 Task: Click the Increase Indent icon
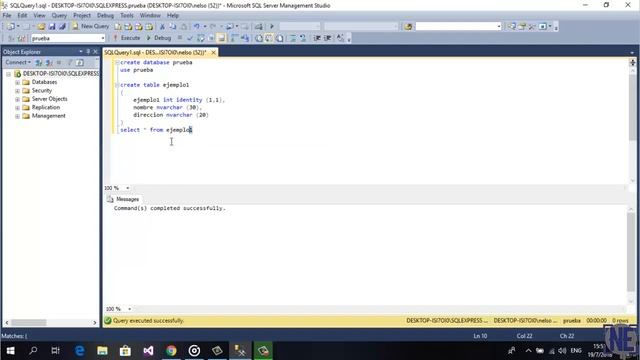click(x=327, y=38)
